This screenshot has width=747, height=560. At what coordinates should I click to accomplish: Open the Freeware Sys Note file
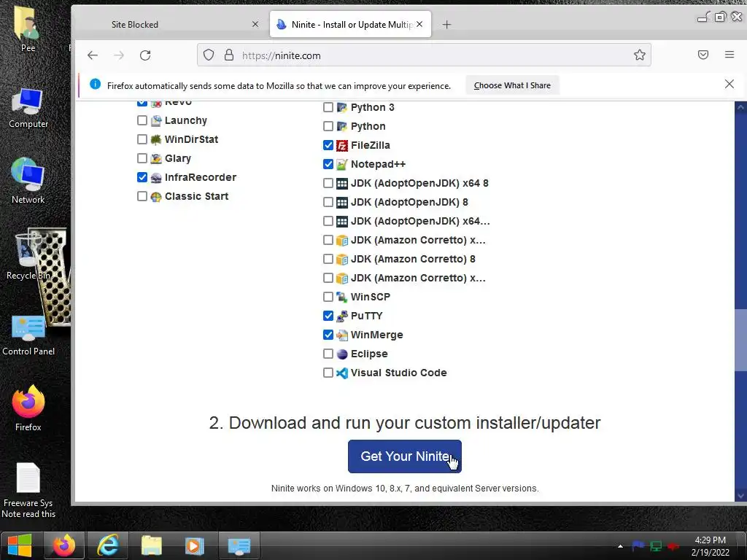click(28, 491)
